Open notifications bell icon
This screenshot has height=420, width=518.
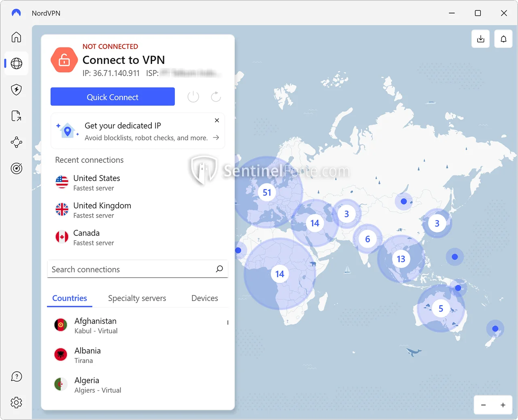(503, 39)
